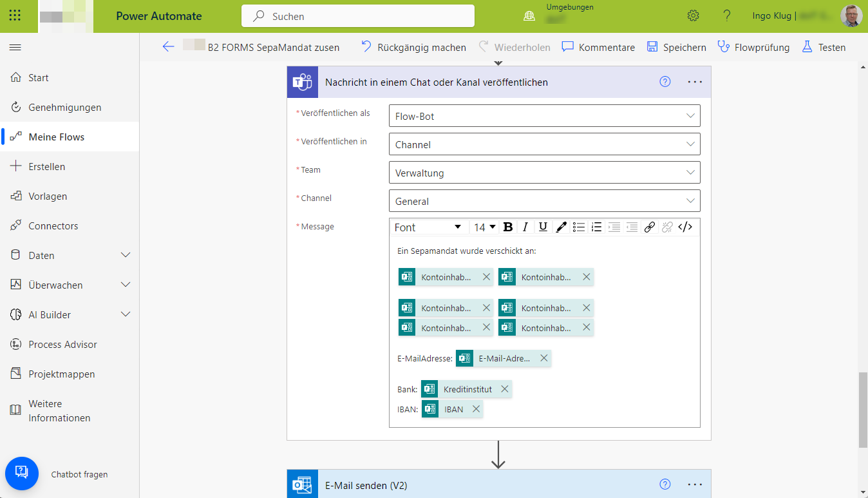Click the Kreditinstitut token in message

(x=467, y=389)
